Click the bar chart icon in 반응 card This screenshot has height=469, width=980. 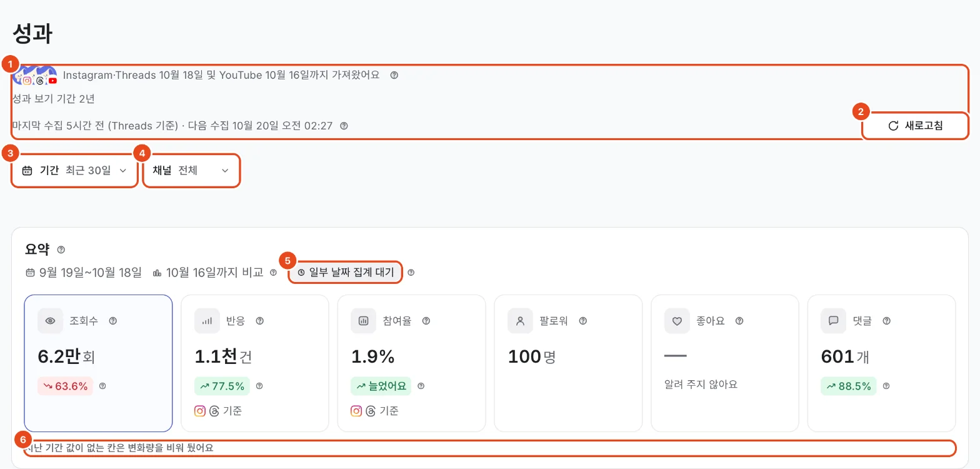pos(207,321)
